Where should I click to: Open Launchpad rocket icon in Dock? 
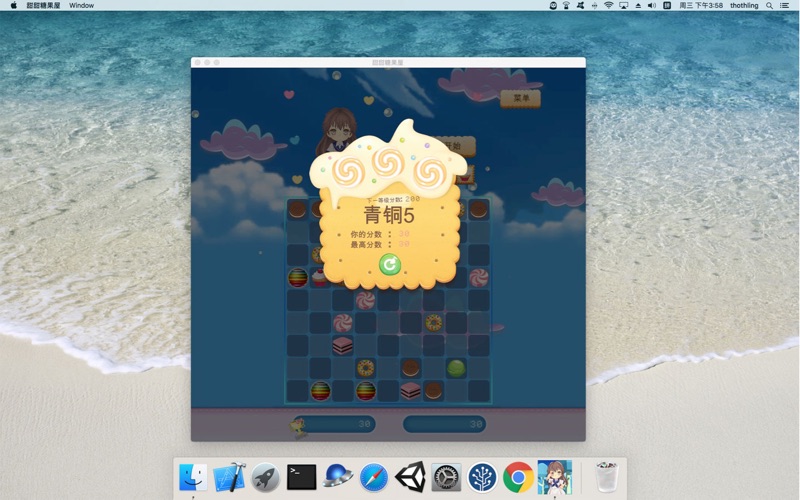point(265,477)
